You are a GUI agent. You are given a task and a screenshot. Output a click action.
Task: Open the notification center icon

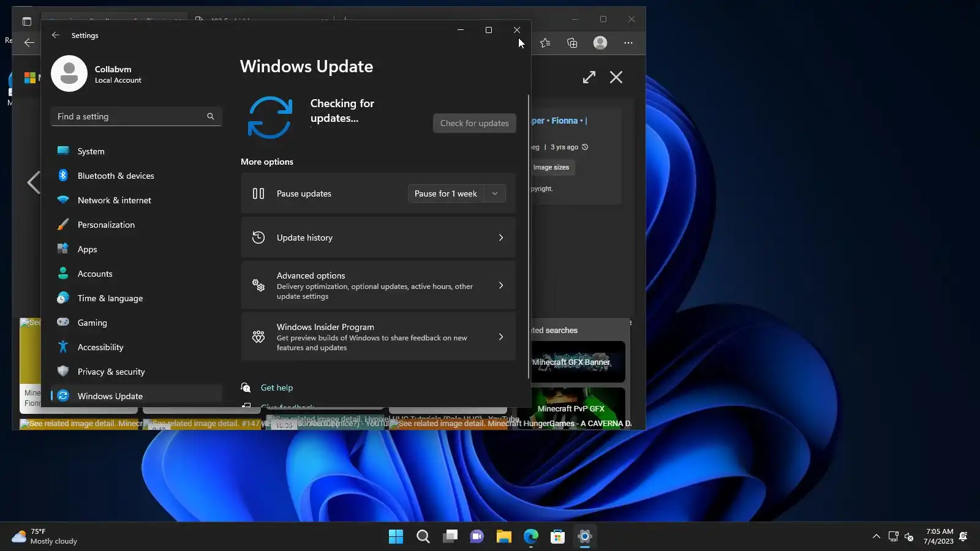point(963,536)
